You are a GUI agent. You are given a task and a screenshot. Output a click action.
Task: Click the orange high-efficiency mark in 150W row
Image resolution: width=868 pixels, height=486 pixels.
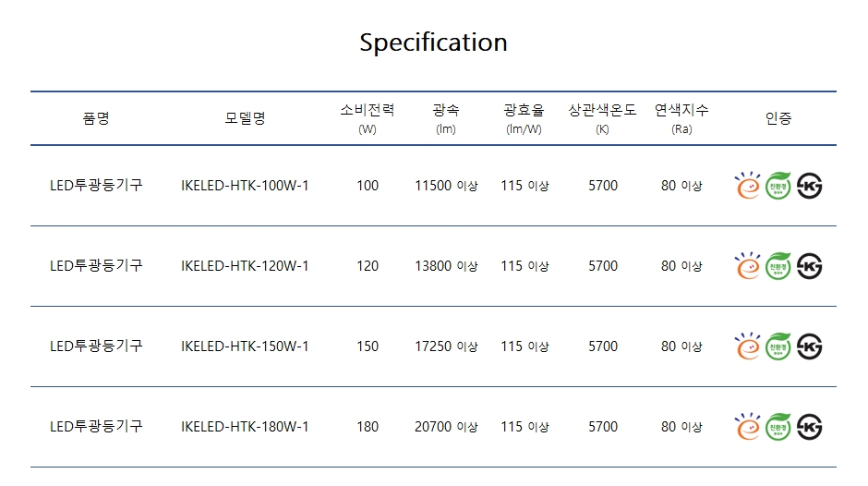click(747, 346)
